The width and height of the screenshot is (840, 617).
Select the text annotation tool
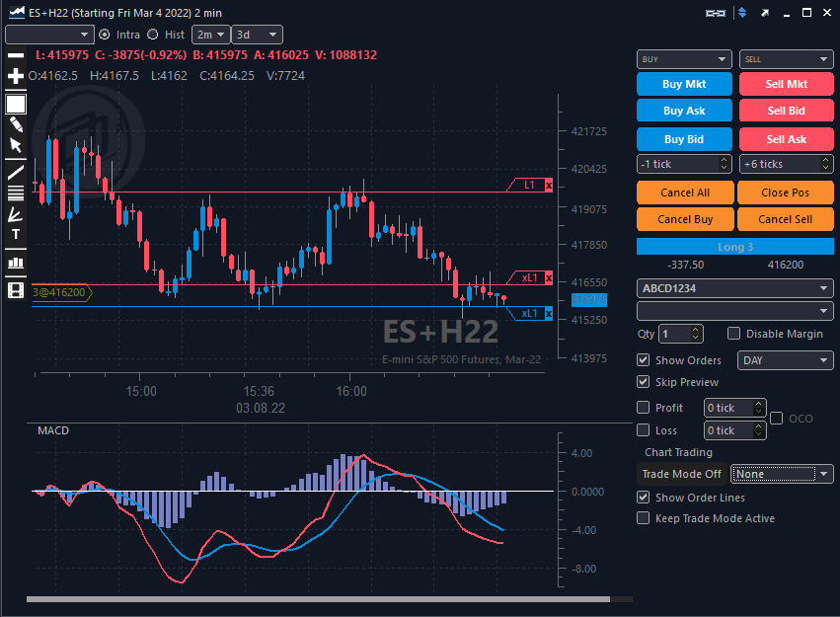coord(16,234)
